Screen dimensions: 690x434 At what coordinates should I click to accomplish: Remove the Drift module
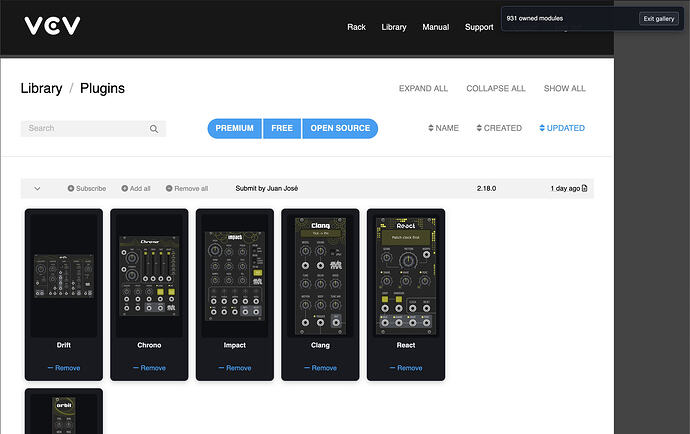[x=64, y=368]
